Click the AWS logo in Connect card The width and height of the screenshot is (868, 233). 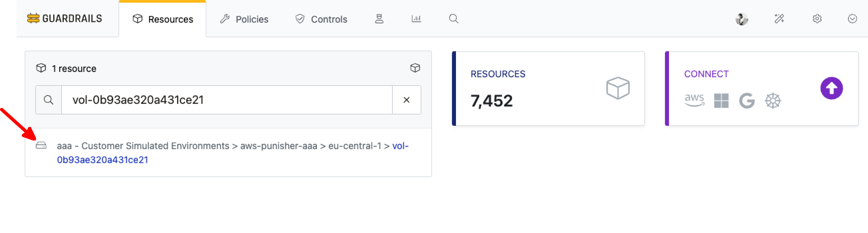coord(694,100)
